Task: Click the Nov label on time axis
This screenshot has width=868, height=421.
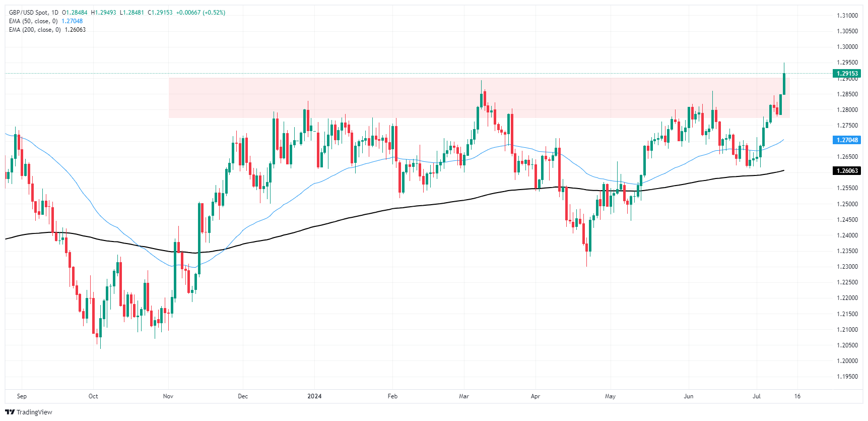Action: click(x=168, y=396)
